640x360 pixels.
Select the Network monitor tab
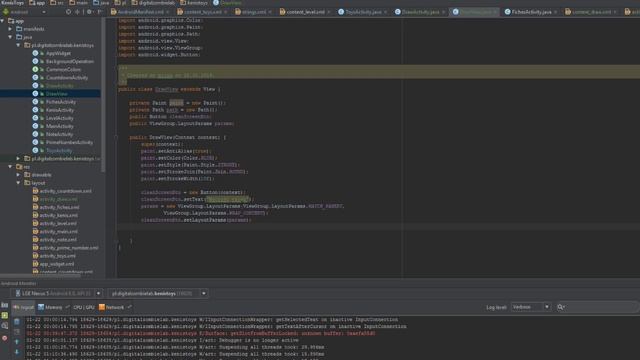pyautogui.click(x=111, y=307)
